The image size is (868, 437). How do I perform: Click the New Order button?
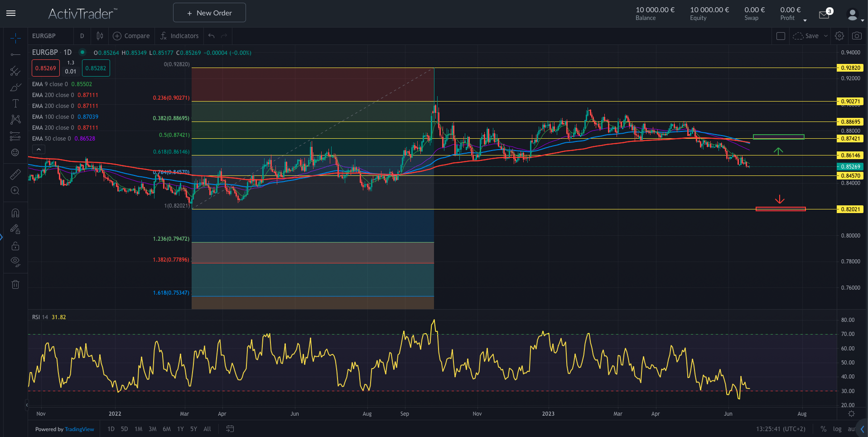[x=209, y=12]
